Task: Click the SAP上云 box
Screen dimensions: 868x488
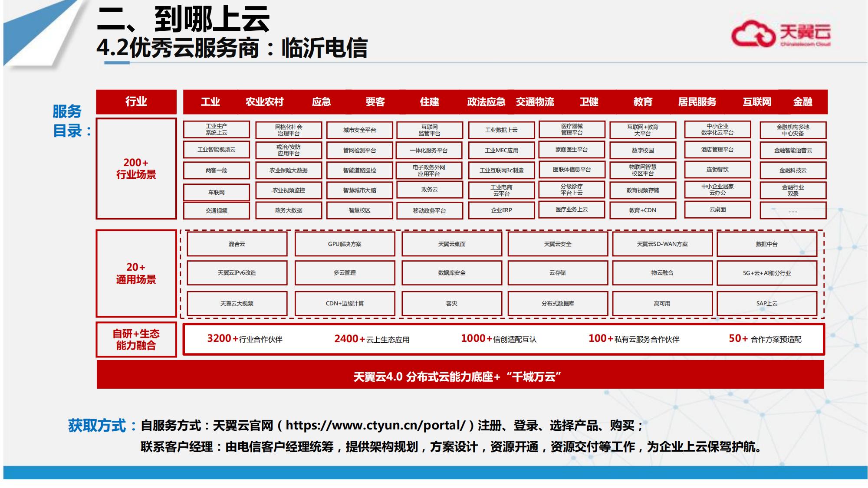Action: point(767,304)
